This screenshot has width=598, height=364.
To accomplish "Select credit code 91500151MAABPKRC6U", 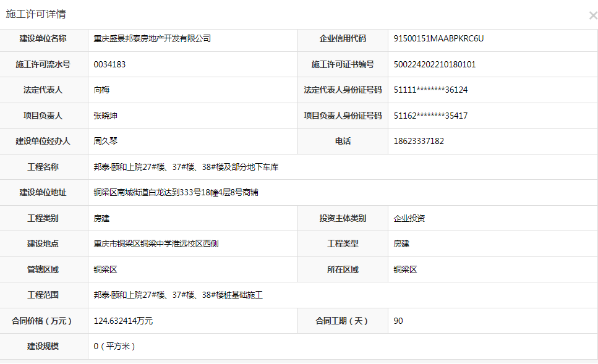I will pos(438,38).
